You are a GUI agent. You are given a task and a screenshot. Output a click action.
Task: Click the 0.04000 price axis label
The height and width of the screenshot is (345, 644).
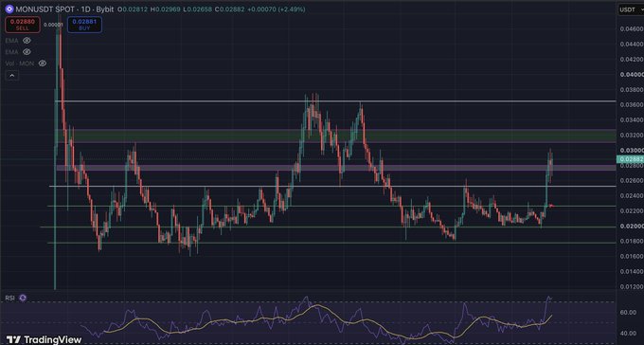(632, 75)
